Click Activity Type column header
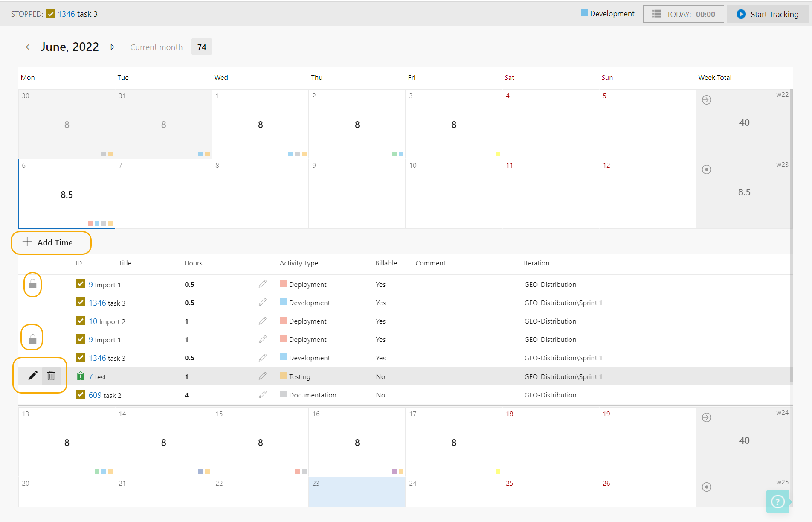 [299, 263]
